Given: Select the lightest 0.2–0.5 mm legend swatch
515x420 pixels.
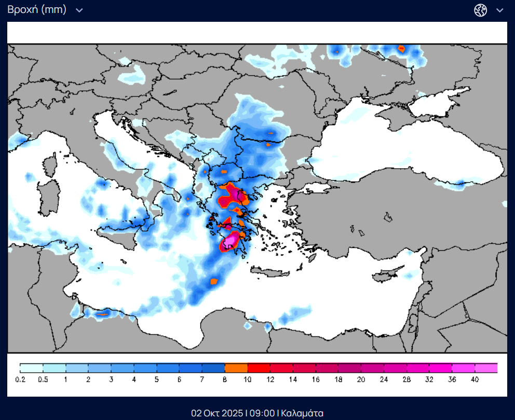Looking at the screenshot, I should coord(31,368).
